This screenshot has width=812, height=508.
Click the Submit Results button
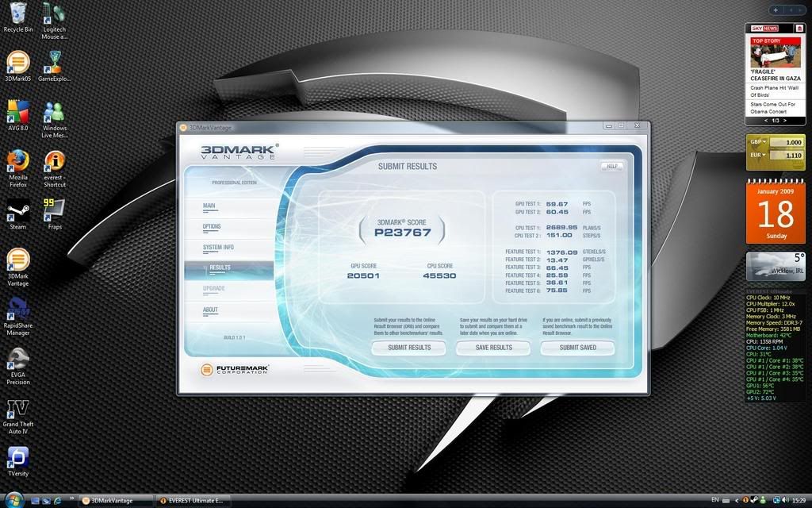pyautogui.click(x=409, y=348)
